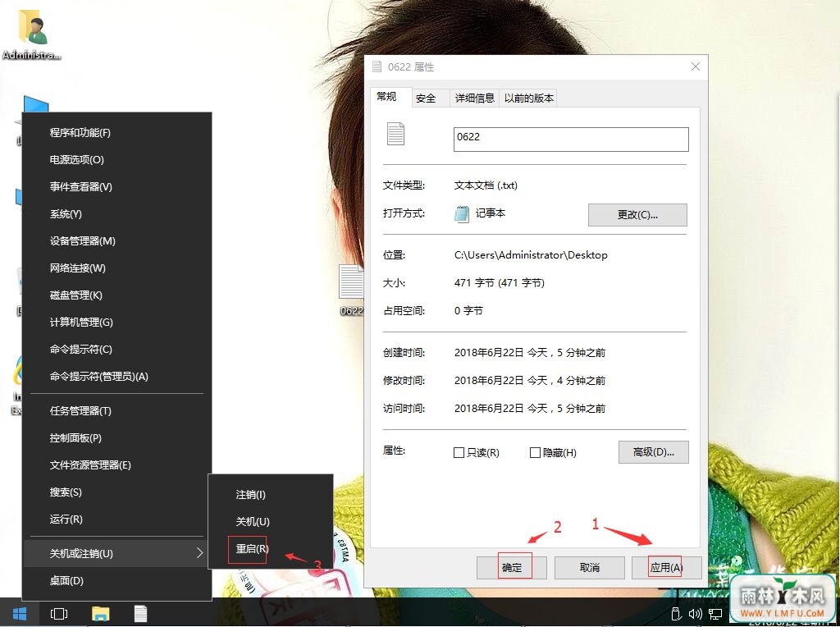Enable the 只读(R) checkbox
840x627 pixels.
coord(459,453)
